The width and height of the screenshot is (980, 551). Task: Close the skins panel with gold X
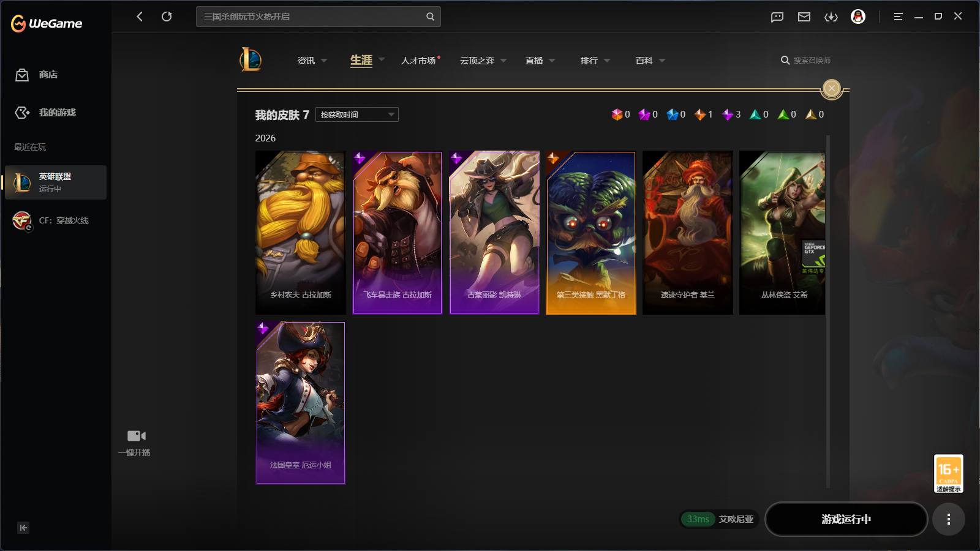coord(832,89)
